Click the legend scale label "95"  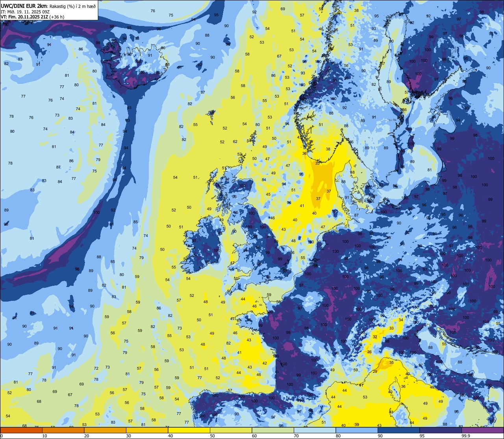point(422,436)
